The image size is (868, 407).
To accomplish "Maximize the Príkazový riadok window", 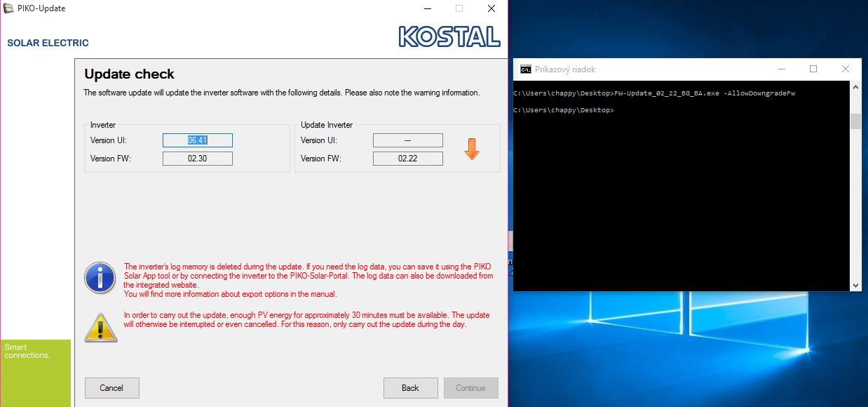I will click(x=813, y=69).
